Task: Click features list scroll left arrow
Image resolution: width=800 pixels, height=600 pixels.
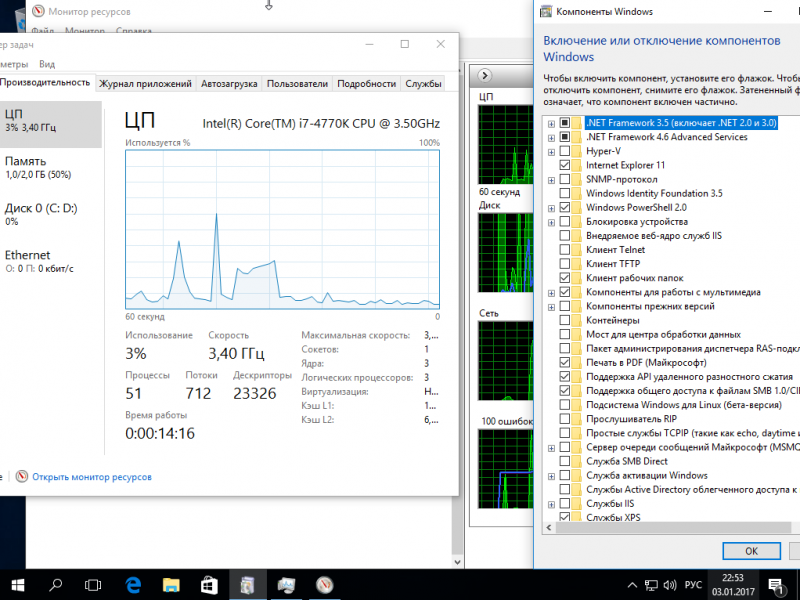Action: [549, 528]
